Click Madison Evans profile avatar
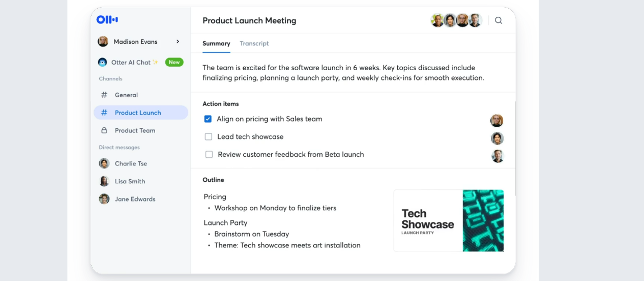 coord(103,42)
